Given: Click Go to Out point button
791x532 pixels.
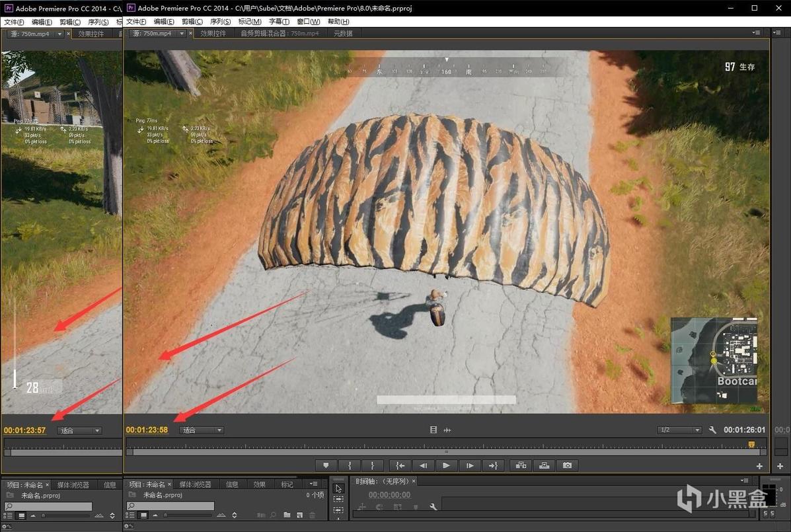Looking at the screenshot, I should pyautogui.click(x=493, y=465).
